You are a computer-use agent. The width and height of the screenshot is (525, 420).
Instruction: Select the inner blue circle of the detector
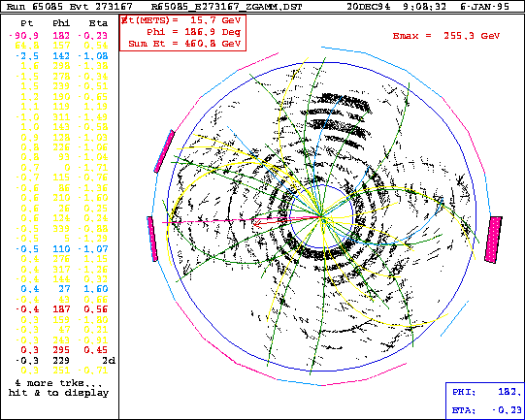(x=321, y=216)
